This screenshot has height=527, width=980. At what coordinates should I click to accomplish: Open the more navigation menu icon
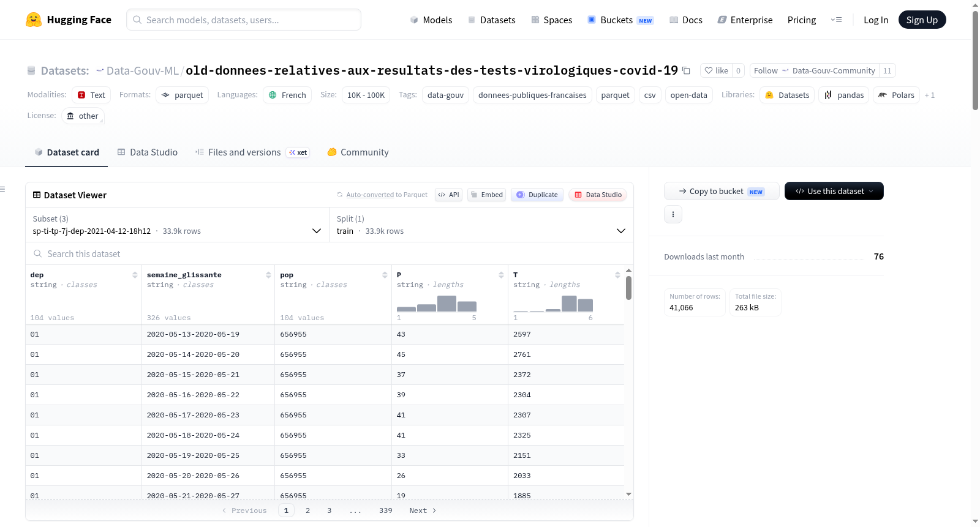pyautogui.click(x=836, y=20)
